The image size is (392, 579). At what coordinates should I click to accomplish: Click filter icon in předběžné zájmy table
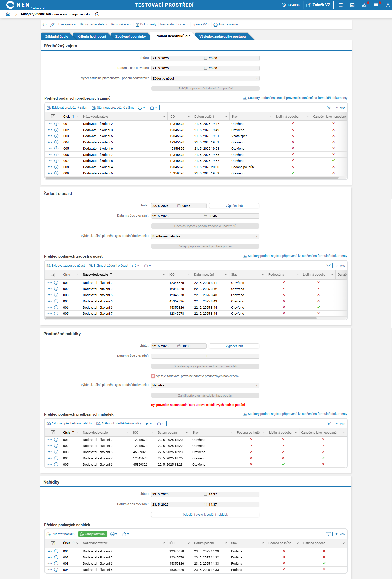point(329,108)
